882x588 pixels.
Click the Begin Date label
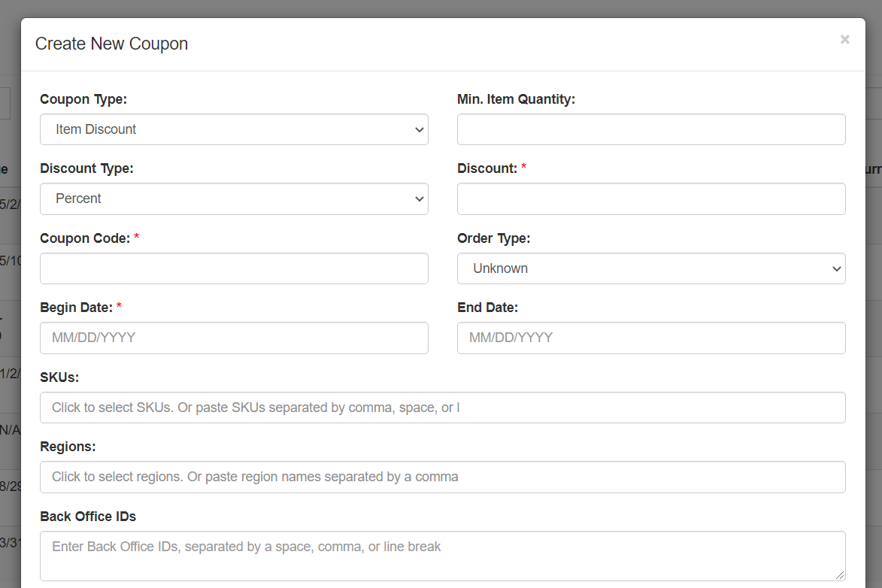(x=76, y=308)
